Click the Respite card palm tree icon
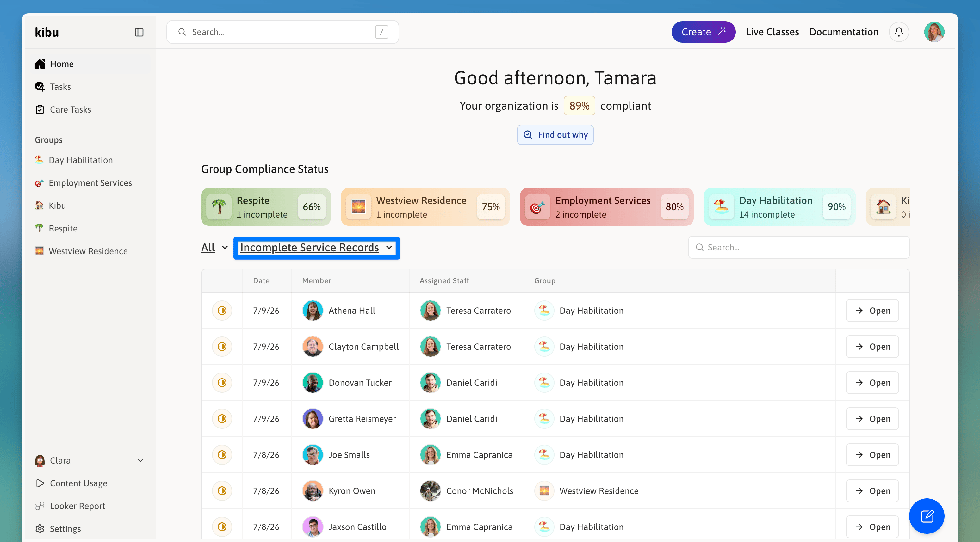 point(219,207)
